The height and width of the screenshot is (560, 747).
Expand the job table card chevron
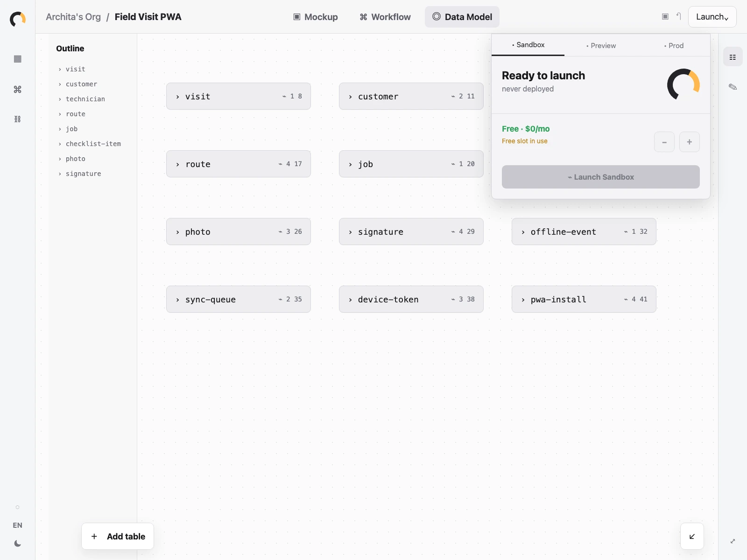[350, 164]
